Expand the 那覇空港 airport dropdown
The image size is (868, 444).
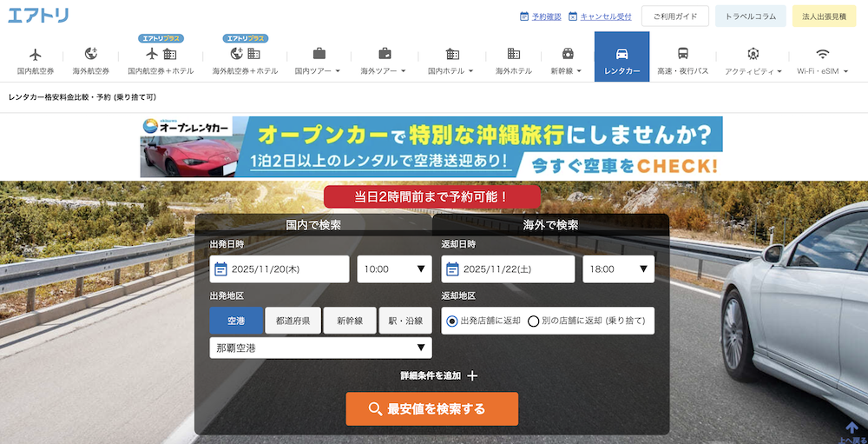320,348
